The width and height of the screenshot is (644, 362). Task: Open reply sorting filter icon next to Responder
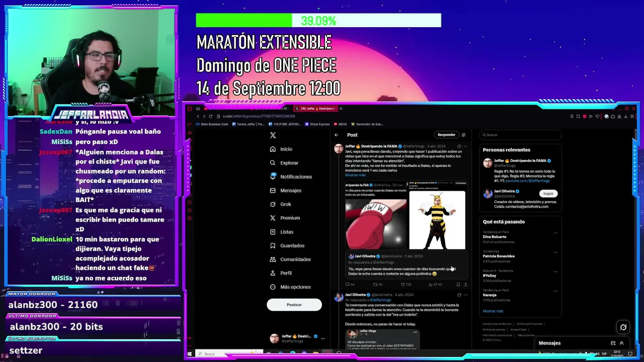pyautogui.click(x=463, y=135)
